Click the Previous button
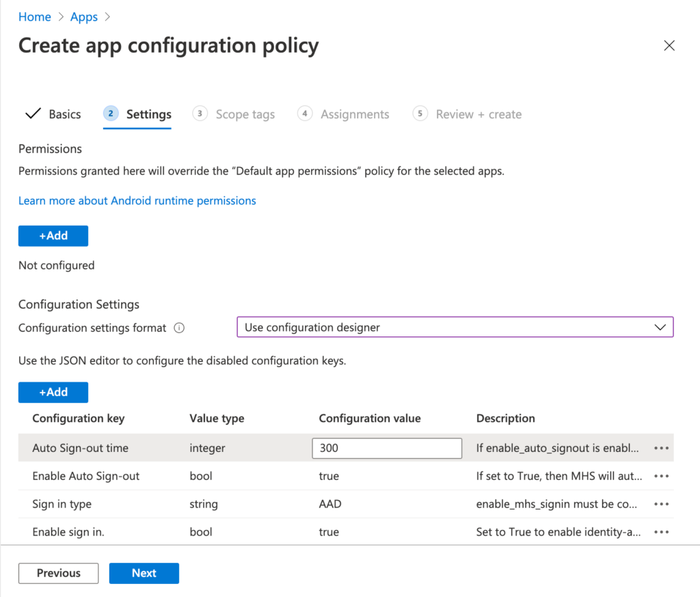Viewport: 700px width, 597px height. tap(58, 573)
